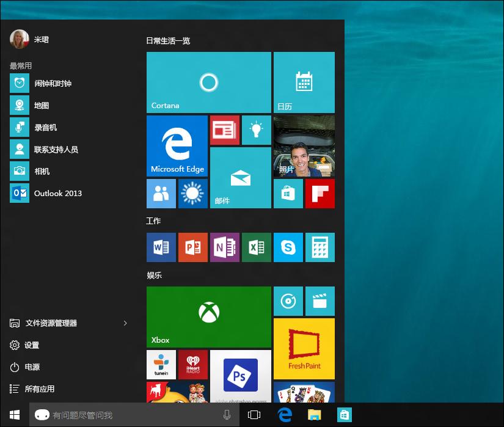
Task: Click the 日常生活一览 group heading
Action: coord(168,41)
